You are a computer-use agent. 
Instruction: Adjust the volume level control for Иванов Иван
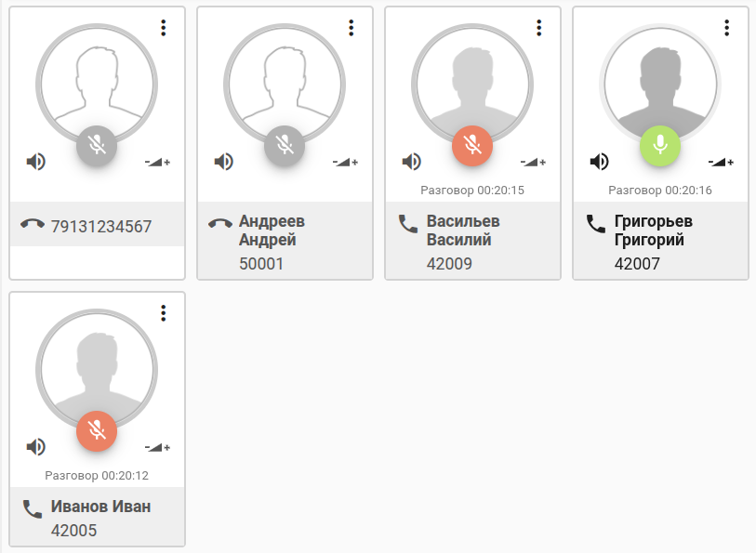158,447
